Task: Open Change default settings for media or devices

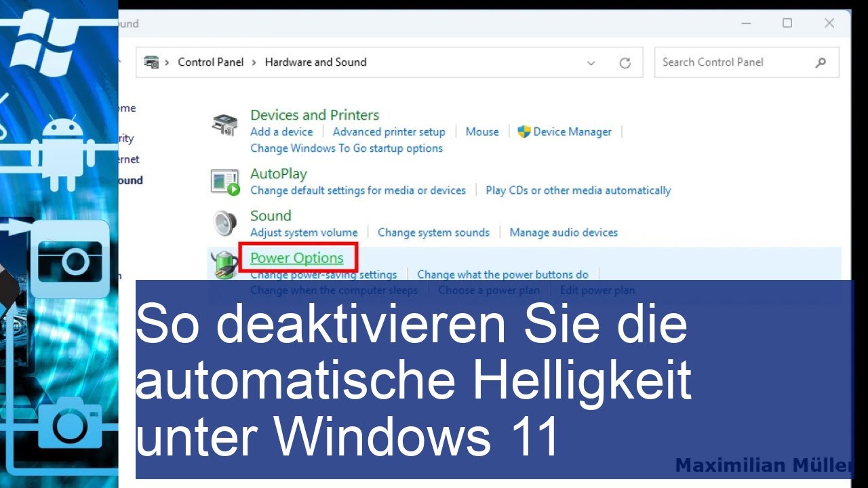Action: point(358,190)
